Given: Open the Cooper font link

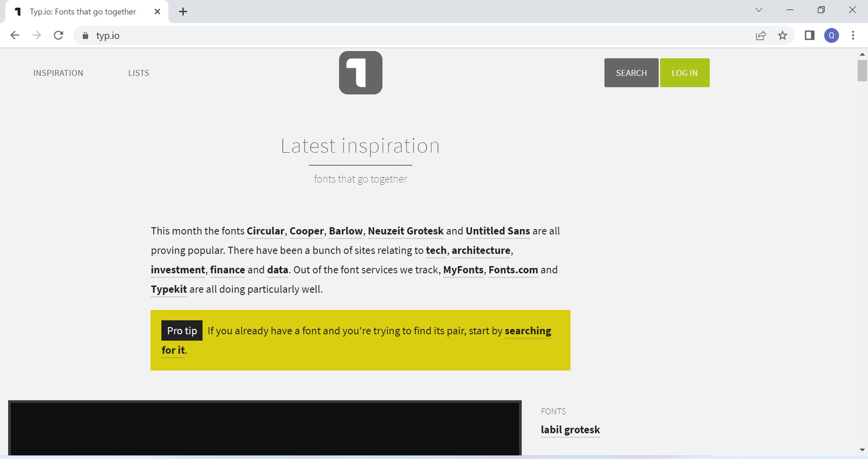Looking at the screenshot, I should point(307,231).
